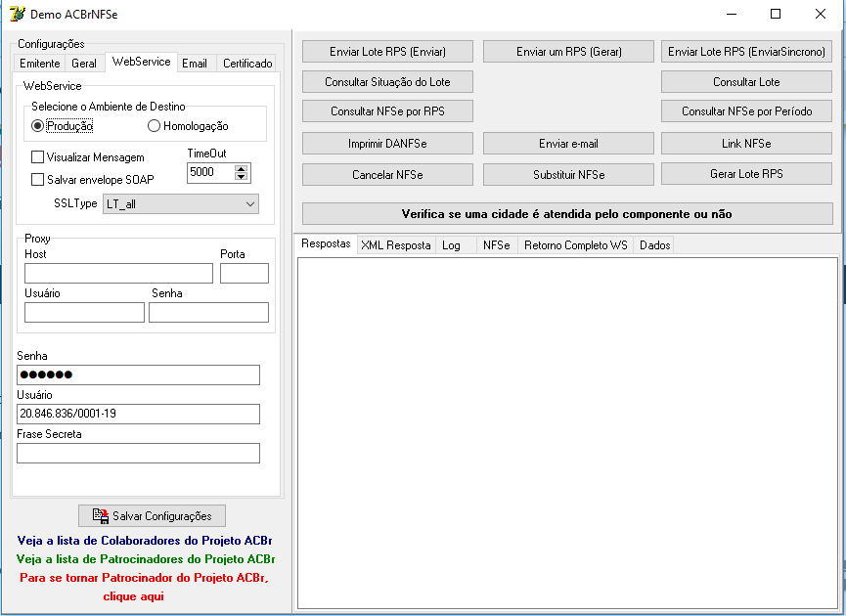
Task: Click the Imprimir DANFSe button
Action: (x=387, y=144)
